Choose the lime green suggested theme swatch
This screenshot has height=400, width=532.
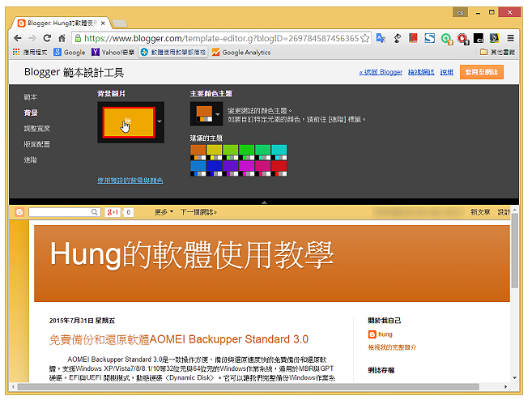tap(231, 152)
